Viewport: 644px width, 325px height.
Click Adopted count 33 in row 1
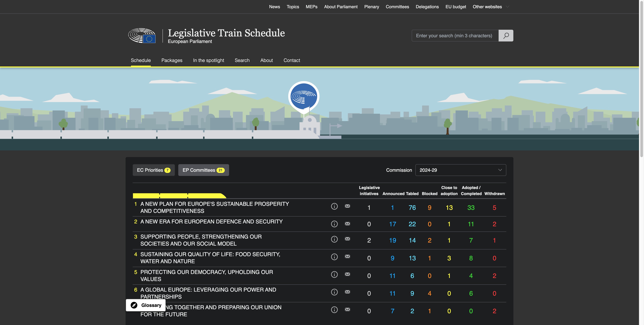[x=471, y=207]
